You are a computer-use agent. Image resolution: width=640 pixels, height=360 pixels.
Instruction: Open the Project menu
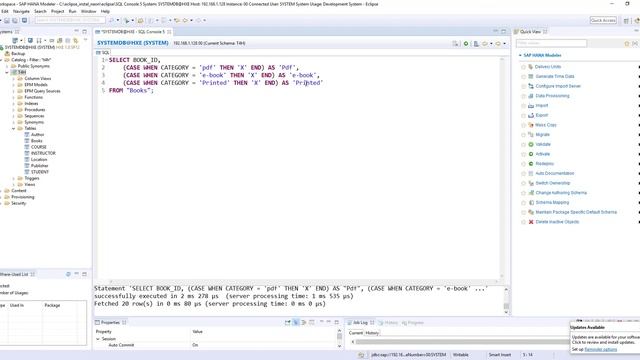click(x=58, y=11)
